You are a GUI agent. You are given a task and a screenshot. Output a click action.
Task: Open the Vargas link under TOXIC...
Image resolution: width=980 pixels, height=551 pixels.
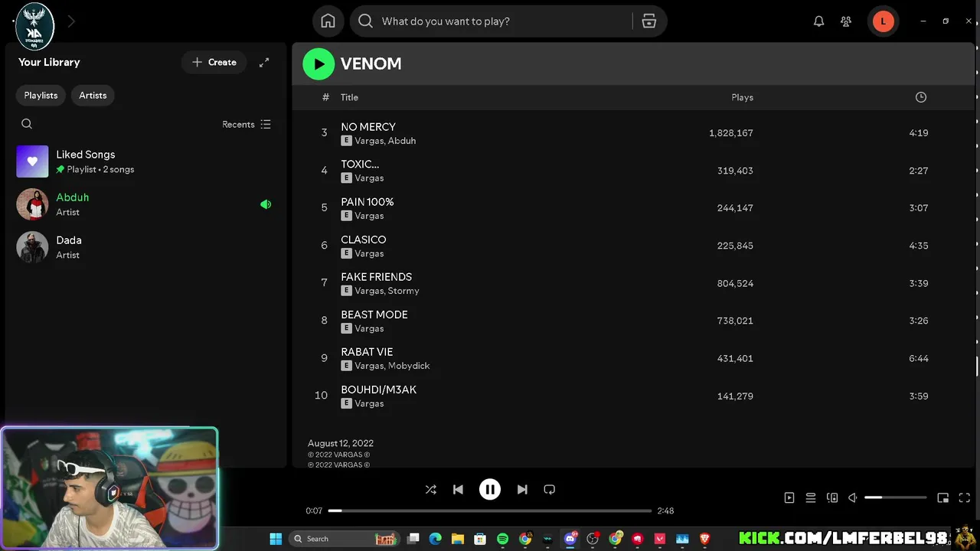pyautogui.click(x=369, y=178)
